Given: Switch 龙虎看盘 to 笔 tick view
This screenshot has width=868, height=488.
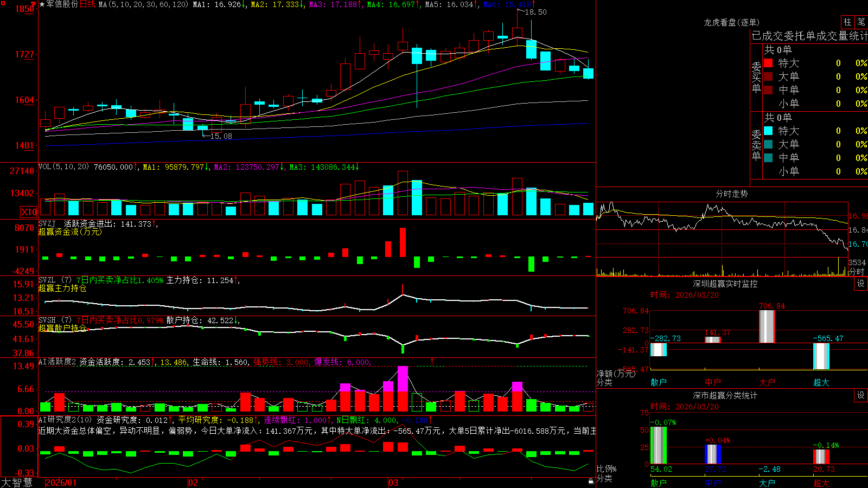Looking at the screenshot, I should coord(861,22).
